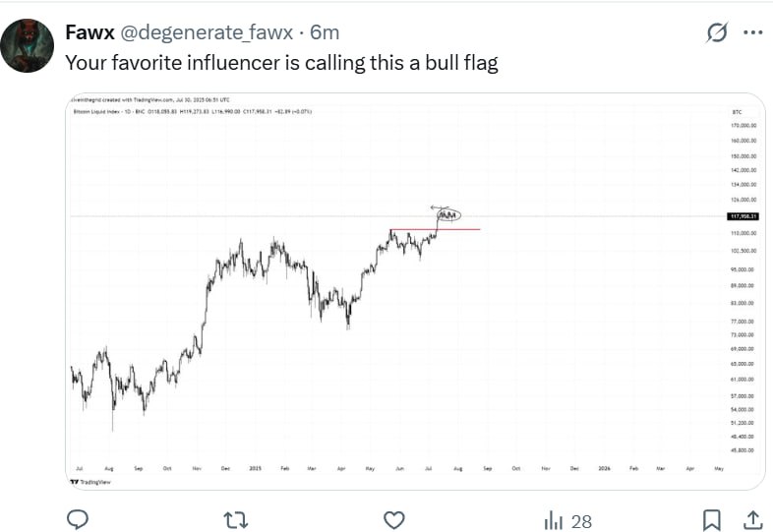
Task: Click the BTC label on the price axis
Action: (x=723, y=113)
